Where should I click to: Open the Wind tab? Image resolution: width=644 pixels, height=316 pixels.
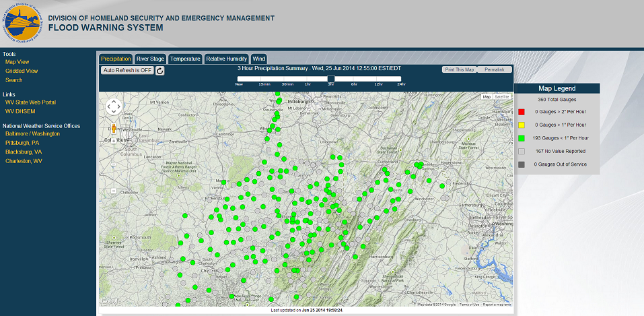[259, 59]
